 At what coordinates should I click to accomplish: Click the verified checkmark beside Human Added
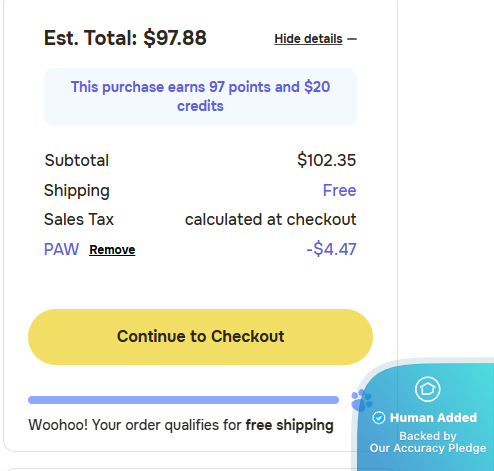coord(379,418)
